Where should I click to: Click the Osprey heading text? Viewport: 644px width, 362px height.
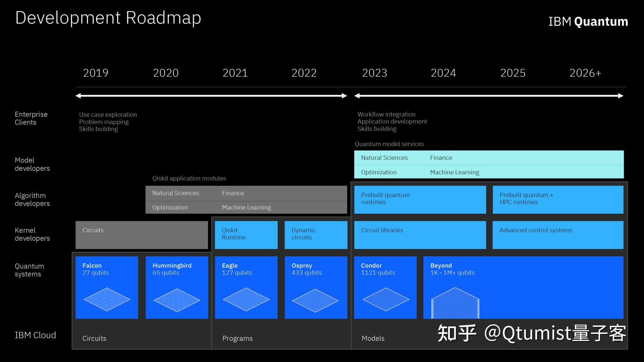[x=302, y=265]
